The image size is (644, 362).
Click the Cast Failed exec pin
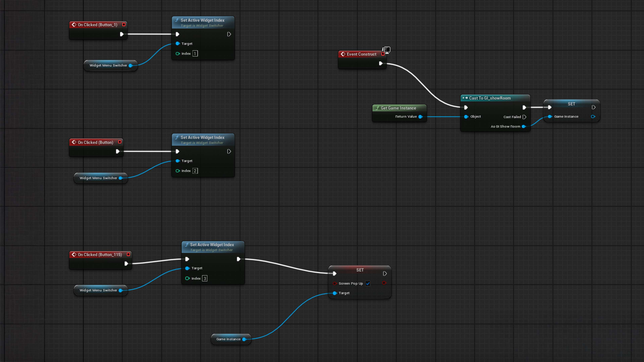524,117
